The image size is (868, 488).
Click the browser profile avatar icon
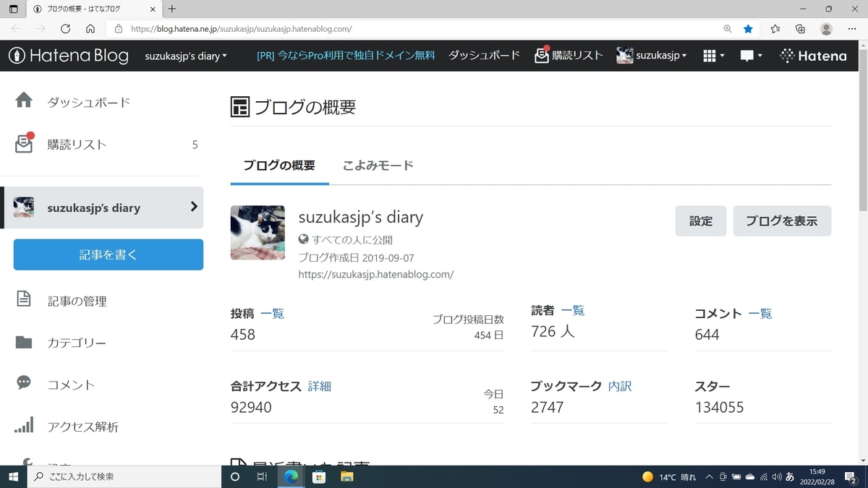tap(826, 29)
